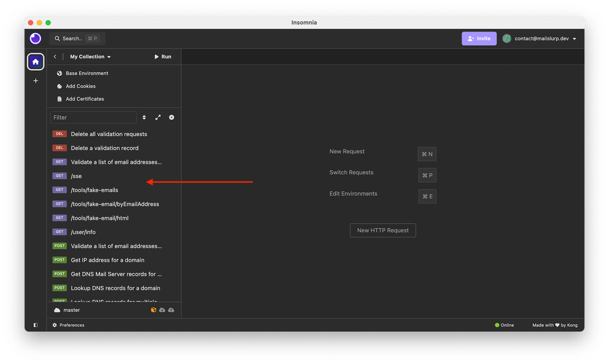Select GET Validate a list of email addresses

pyautogui.click(x=114, y=162)
